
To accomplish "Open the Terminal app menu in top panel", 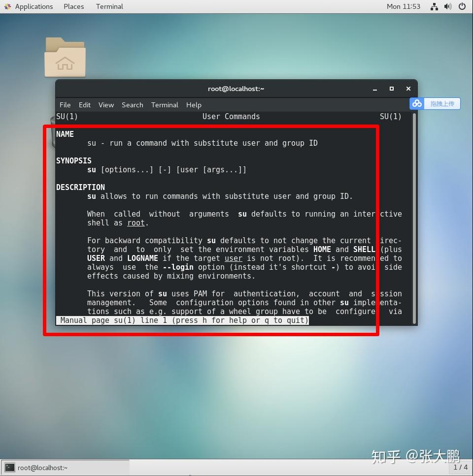I will (x=109, y=6).
